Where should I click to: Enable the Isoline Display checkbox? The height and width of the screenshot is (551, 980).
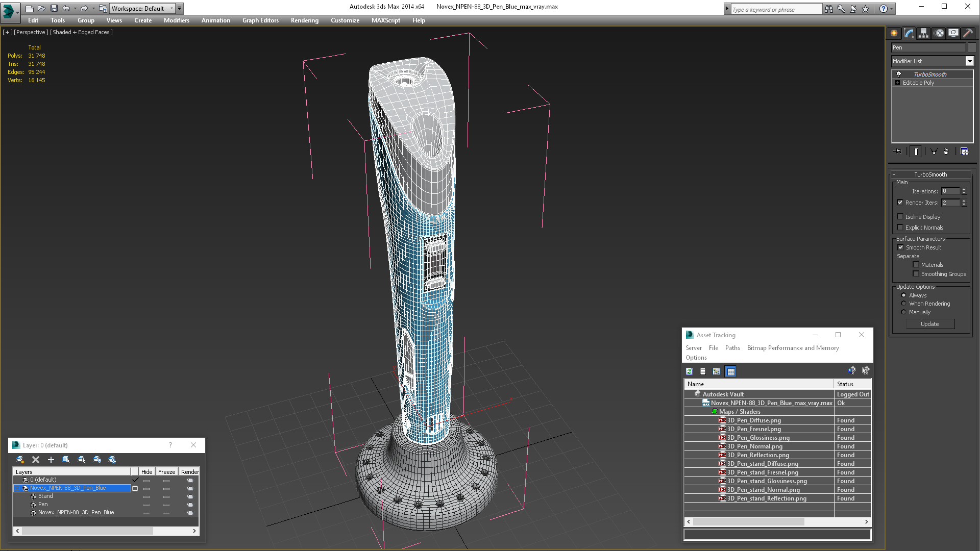pos(900,217)
